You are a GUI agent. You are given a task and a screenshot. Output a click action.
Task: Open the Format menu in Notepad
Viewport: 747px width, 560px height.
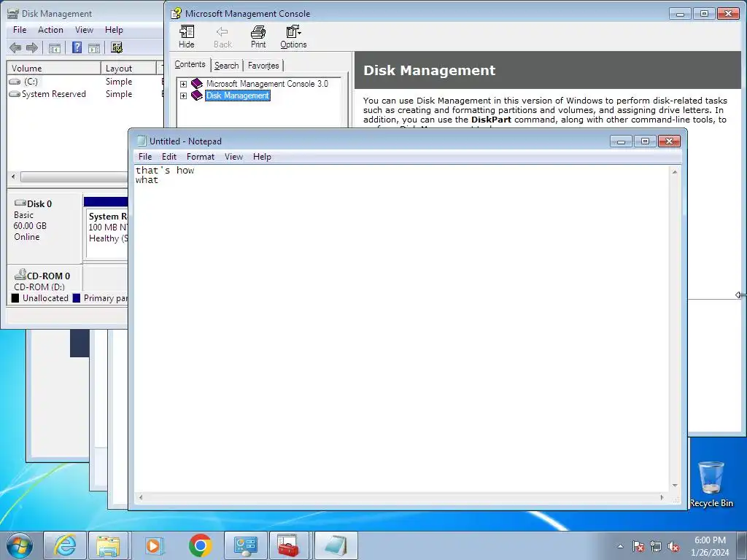point(201,157)
